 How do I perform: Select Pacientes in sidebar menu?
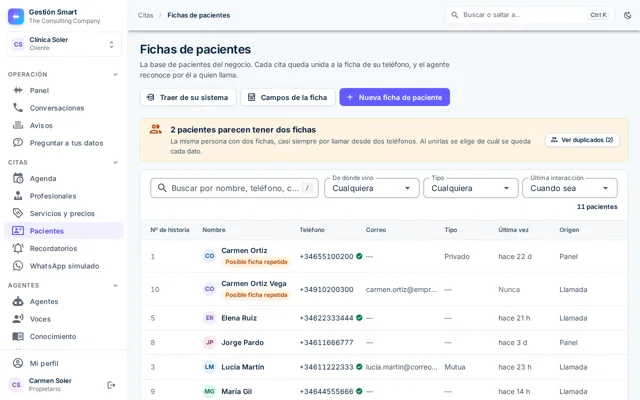[x=64, y=231]
